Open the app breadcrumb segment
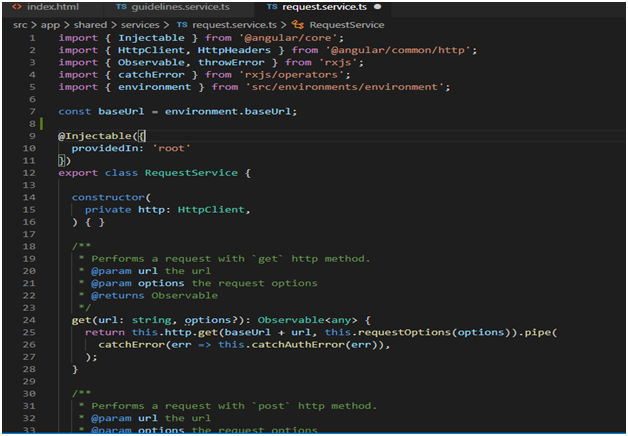This screenshot has width=628, height=436. click(x=50, y=25)
